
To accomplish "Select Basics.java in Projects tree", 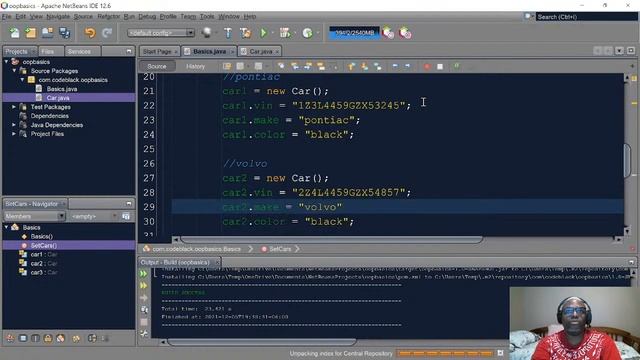I will (62, 89).
